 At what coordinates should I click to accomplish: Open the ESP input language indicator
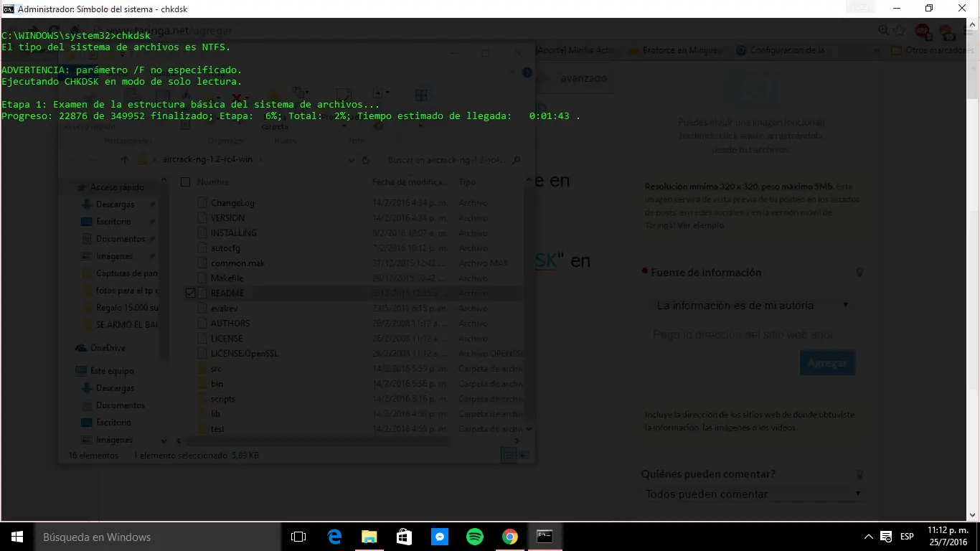coord(907,537)
